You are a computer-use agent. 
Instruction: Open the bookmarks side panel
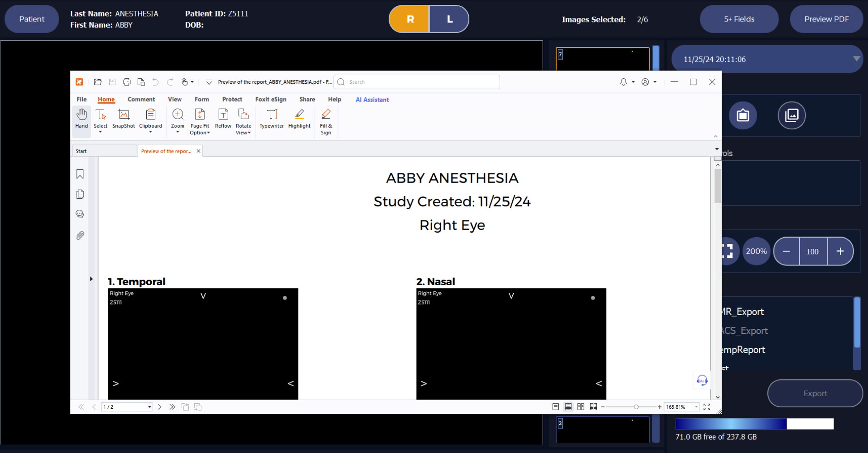click(80, 174)
